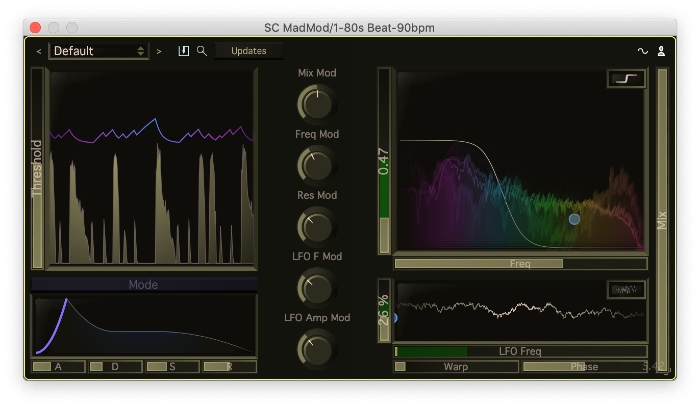Open the user account icon
Screen dimensions: 700x408
point(660,51)
